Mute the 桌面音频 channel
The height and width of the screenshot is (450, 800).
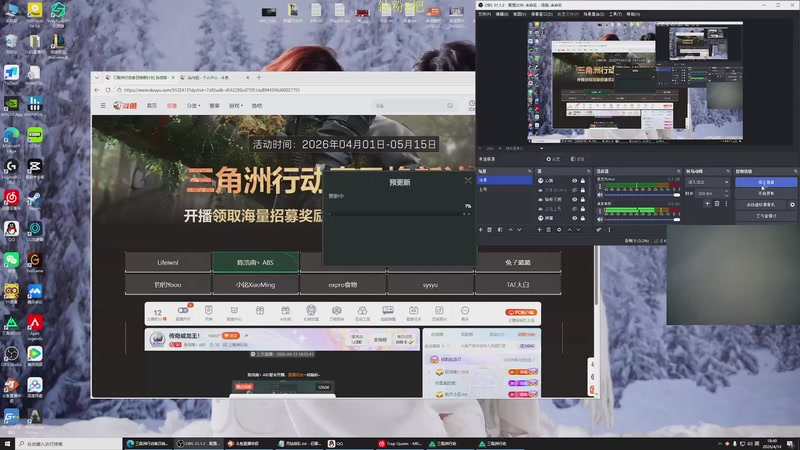point(600,219)
